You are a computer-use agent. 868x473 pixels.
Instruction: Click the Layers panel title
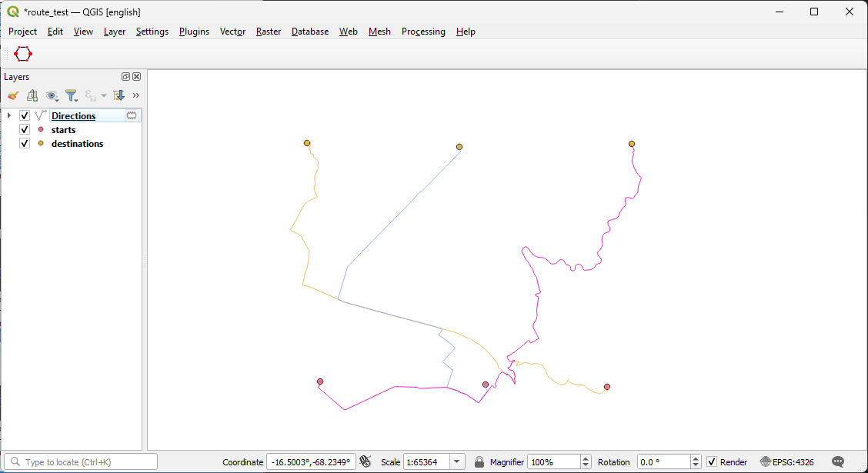[17, 77]
